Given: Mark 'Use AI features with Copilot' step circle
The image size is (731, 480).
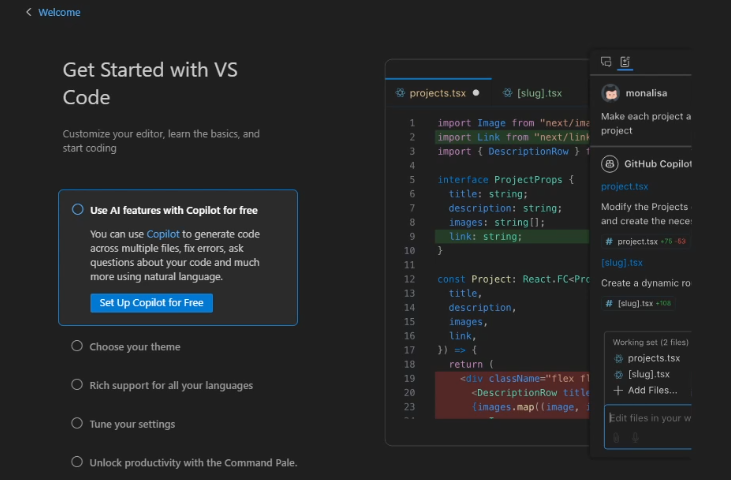Looking at the screenshot, I should 77,210.
